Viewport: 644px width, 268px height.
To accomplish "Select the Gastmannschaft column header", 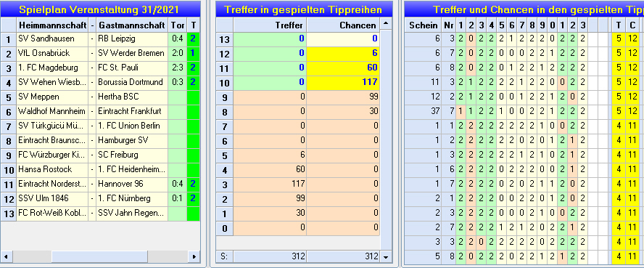I will (x=133, y=25).
